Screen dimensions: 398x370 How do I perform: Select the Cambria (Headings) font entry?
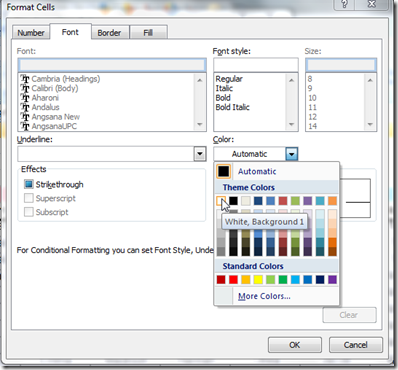point(60,79)
